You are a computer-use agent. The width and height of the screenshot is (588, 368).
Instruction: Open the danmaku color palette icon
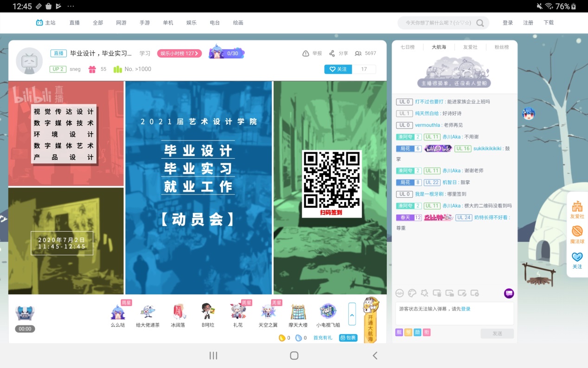tap(412, 293)
